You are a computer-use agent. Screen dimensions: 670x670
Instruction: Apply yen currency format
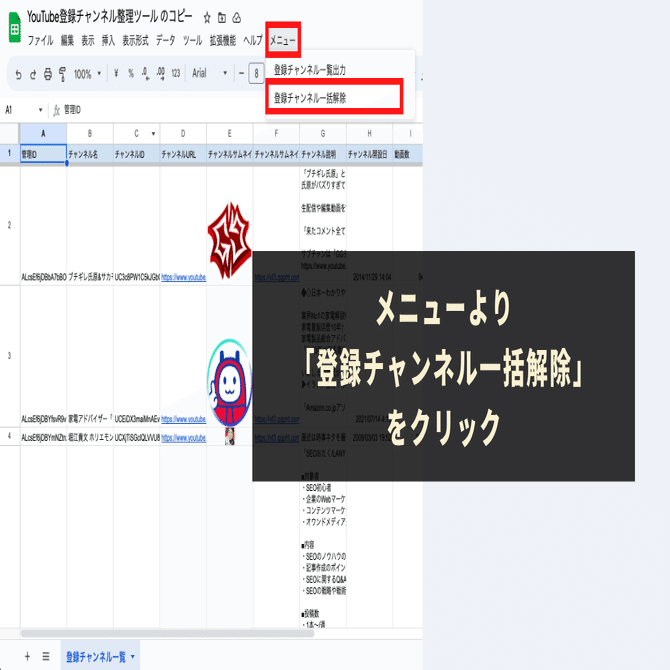[x=116, y=73]
